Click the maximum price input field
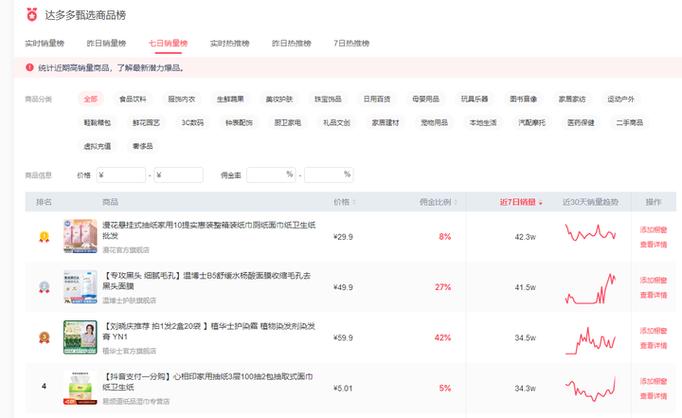 178,175
